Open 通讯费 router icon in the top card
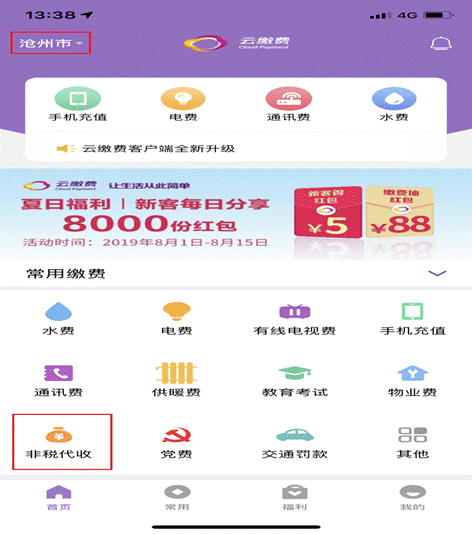Viewport: 472px width, 534px height. tap(288, 104)
